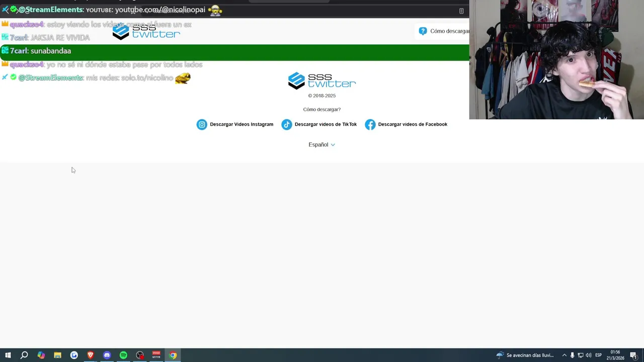Click the Facebook icon in footer
The image size is (644, 362).
click(370, 125)
